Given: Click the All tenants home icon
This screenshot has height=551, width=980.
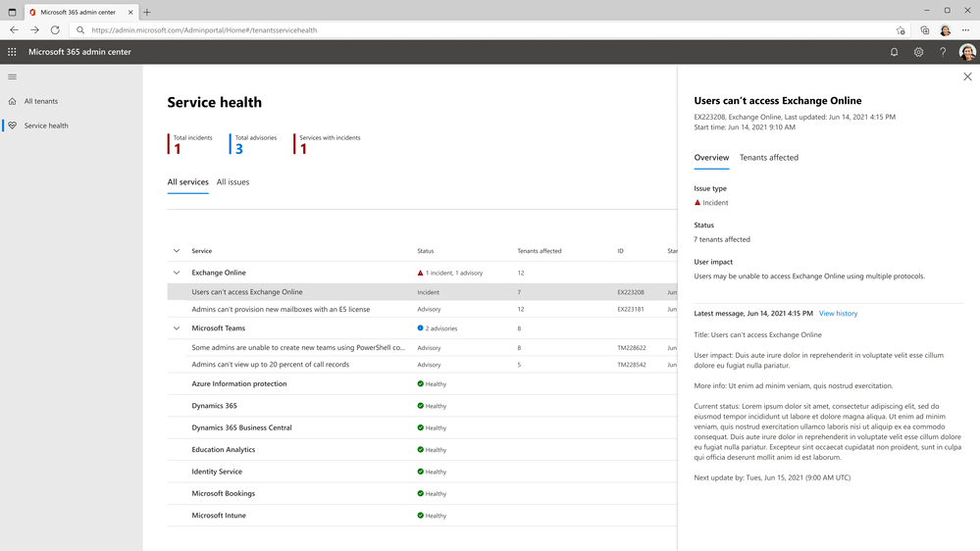Looking at the screenshot, I should click(x=12, y=101).
